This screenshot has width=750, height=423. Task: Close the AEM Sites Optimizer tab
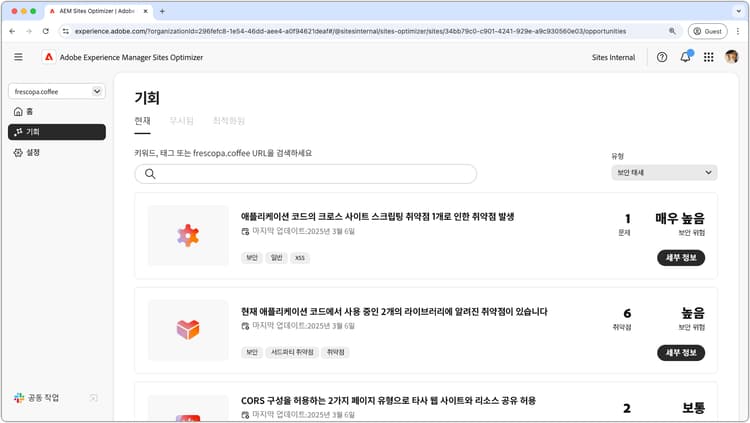tap(145, 11)
